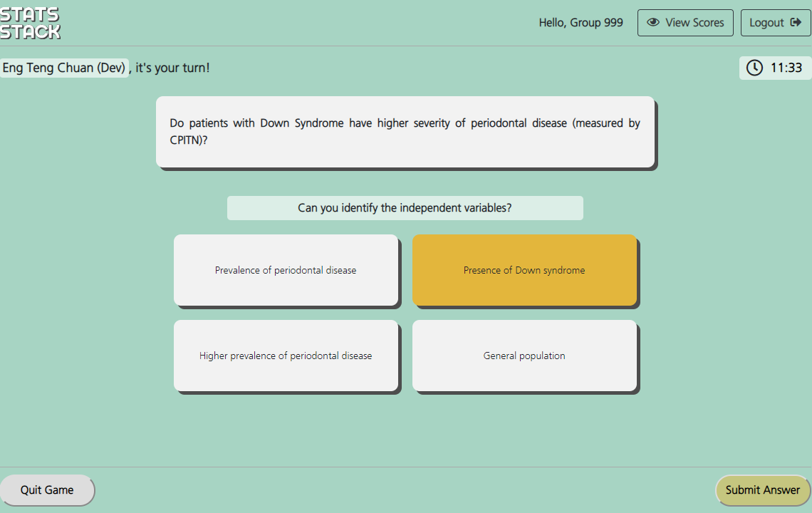This screenshot has width=812, height=513.
Task: Click the 'identify the independent variables' prompt
Action: [405, 208]
